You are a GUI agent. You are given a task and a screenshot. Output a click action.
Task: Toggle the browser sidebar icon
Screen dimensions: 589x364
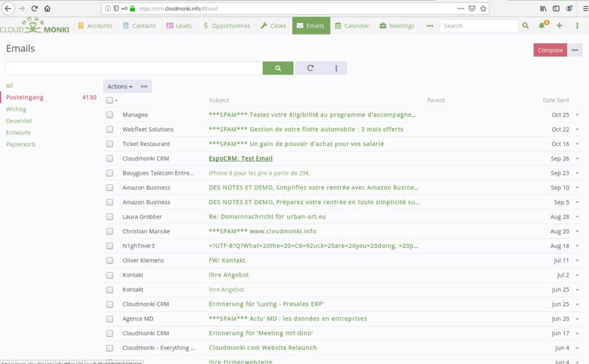click(x=556, y=8)
